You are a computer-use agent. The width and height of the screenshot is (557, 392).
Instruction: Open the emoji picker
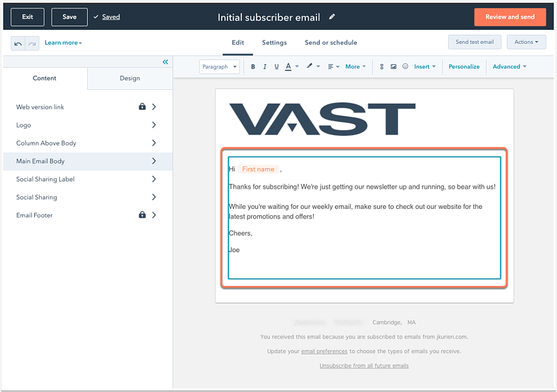(405, 66)
